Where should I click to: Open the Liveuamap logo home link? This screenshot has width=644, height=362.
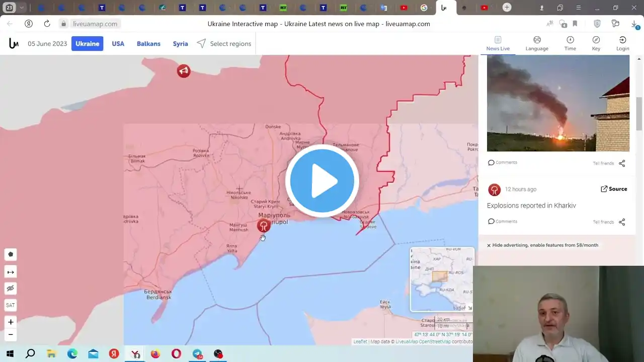14,44
